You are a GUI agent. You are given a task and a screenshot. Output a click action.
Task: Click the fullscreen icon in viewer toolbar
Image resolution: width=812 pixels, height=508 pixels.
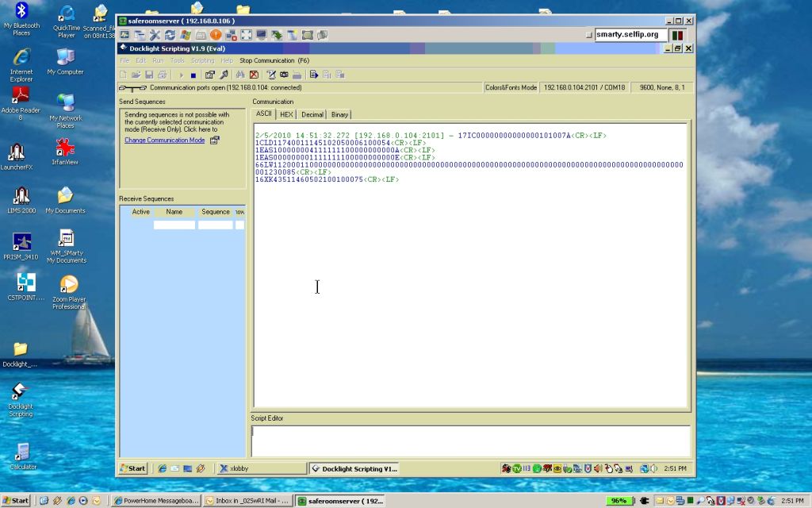246,35
